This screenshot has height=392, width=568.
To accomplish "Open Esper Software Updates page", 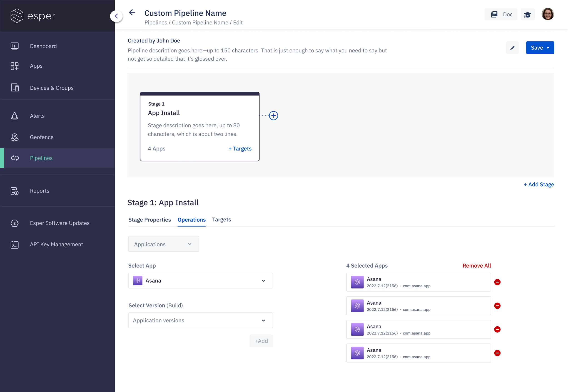I will coord(60,223).
